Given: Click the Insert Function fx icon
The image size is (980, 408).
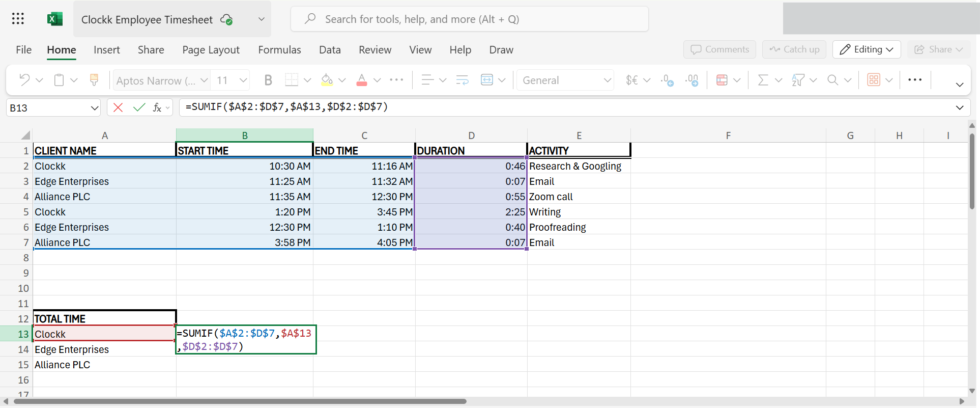Looking at the screenshot, I should [x=157, y=107].
